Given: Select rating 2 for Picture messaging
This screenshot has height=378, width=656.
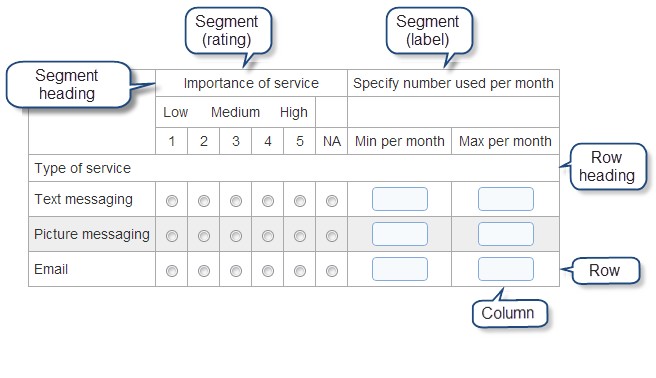Looking at the screenshot, I should pos(204,236).
